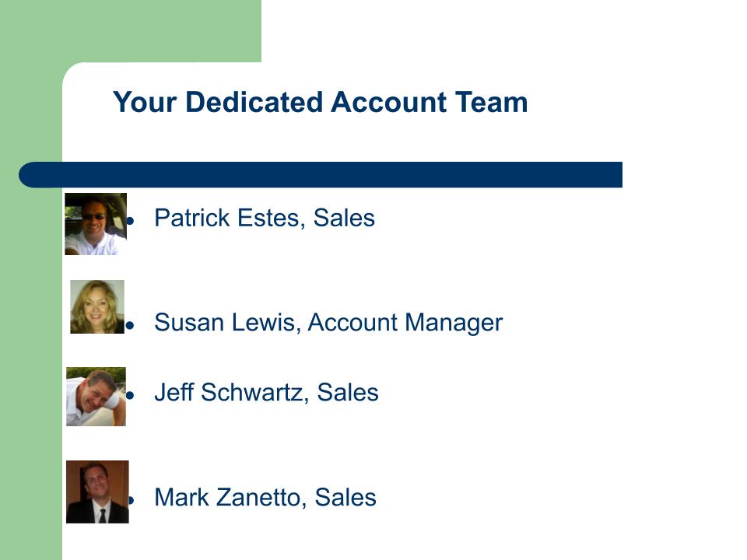Select the "Susan Lewis, Account Manager" text
747x560 pixels.
pyautogui.click(x=328, y=323)
